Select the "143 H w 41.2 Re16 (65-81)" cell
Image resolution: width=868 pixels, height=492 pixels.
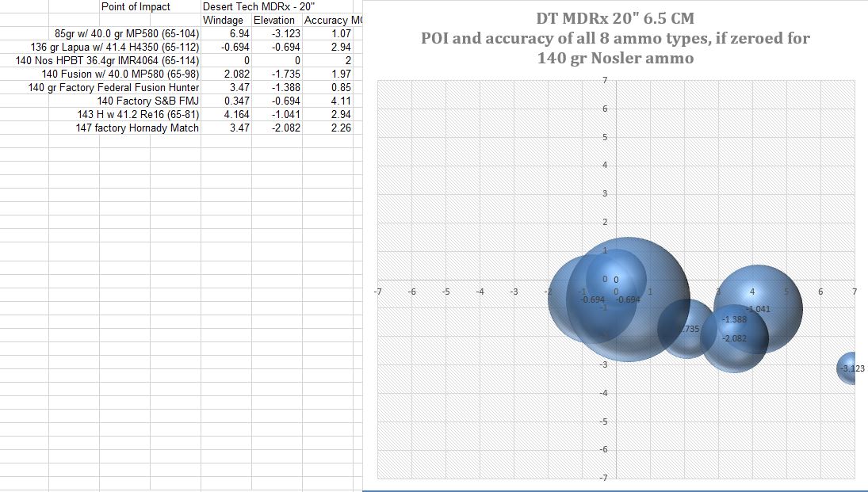pos(139,114)
